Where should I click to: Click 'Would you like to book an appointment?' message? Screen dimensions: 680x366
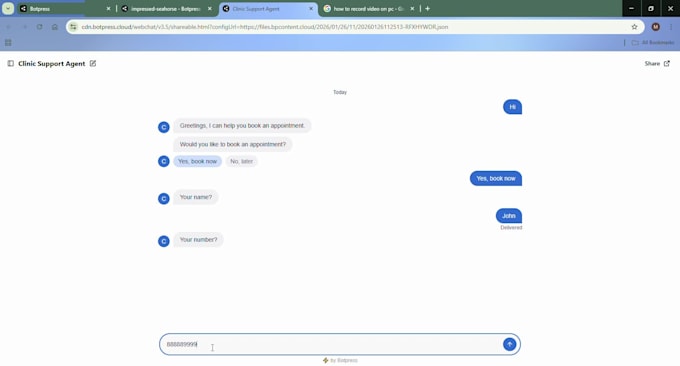coord(233,144)
